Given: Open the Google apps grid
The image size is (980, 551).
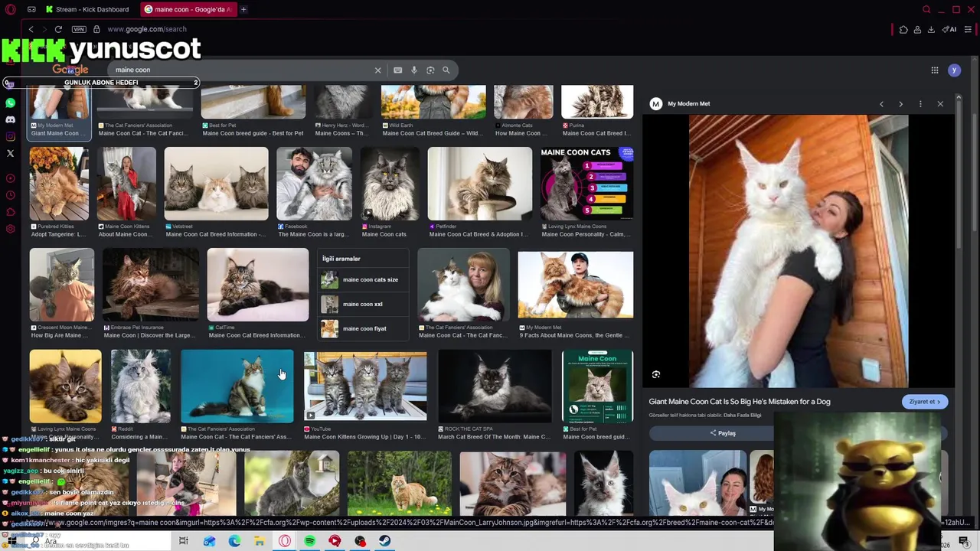Looking at the screenshot, I should click(x=935, y=70).
